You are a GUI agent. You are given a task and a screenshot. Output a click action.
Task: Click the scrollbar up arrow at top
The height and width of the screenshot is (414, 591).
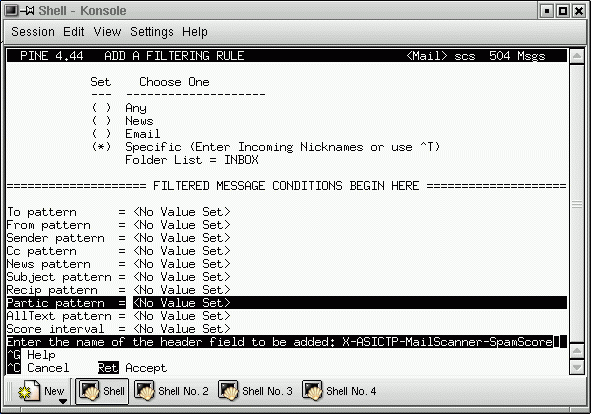click(577, 57)
